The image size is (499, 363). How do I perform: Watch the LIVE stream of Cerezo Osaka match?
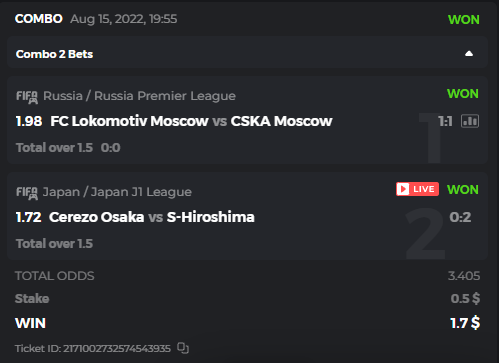pyautogui.click(x=417, y=189)
